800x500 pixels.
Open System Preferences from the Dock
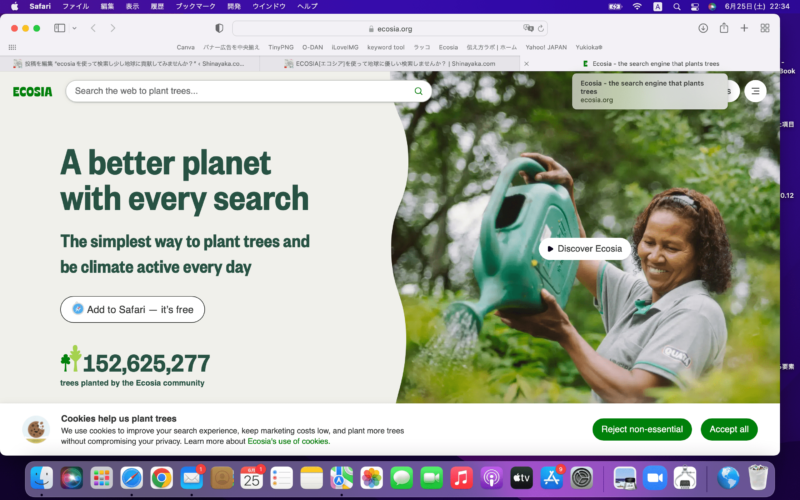(582, 478)
